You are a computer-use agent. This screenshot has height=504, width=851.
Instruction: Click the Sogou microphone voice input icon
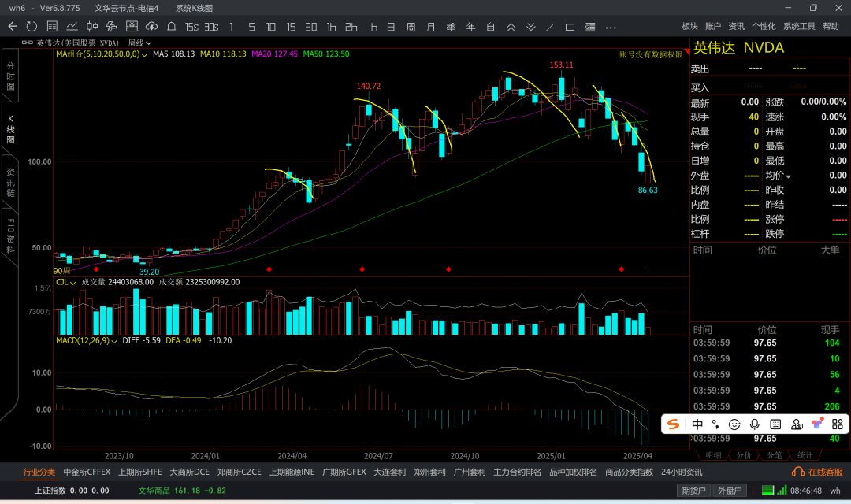[x=754, y=424]
